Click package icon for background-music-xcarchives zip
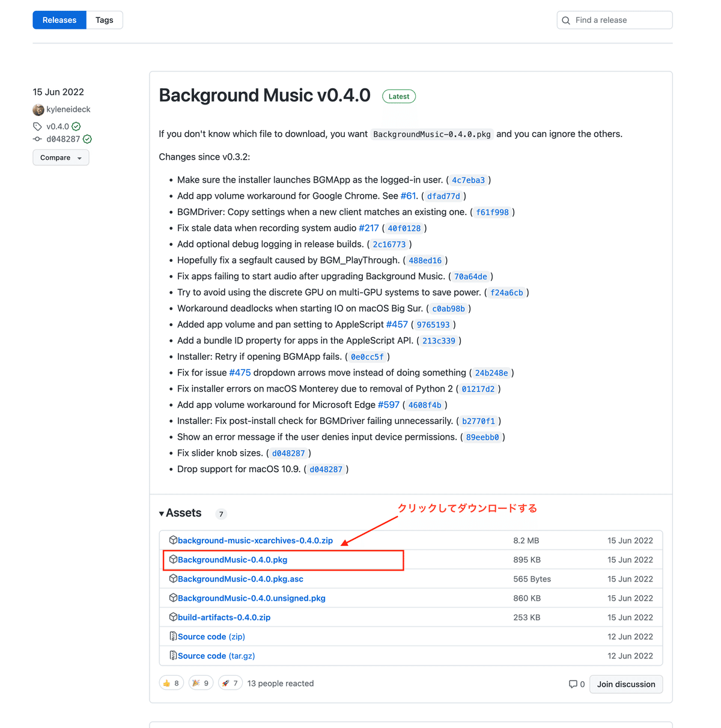721x728 pixels. pyautogui.click(x=173, y=540)
